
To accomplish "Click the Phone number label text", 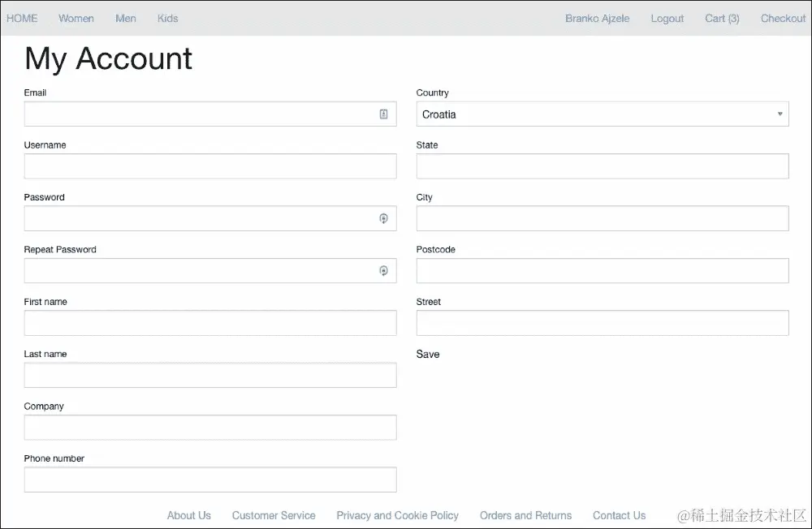I will point(54,458).
